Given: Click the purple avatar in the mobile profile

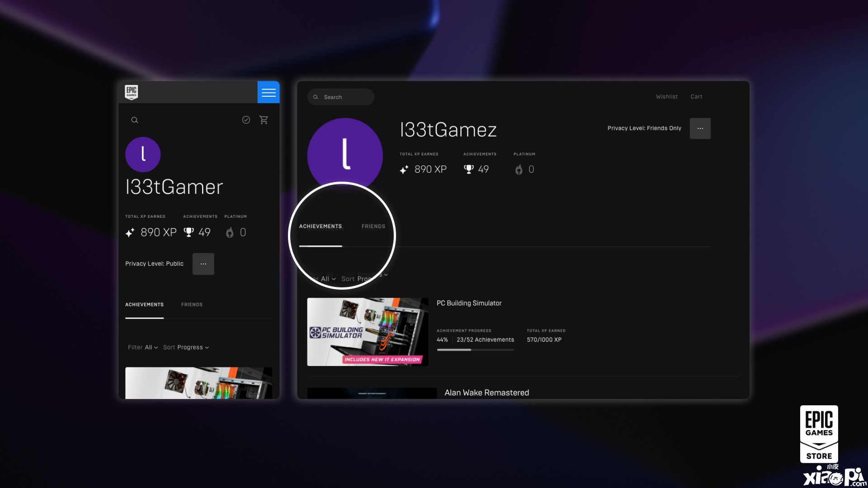Looking at the screenshot, I should tap(143, 155).
